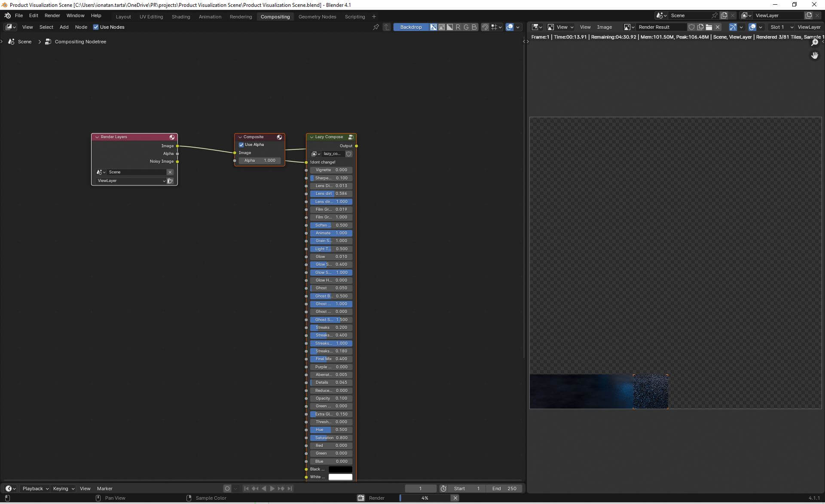
Task: Click the Saturation slider in Lazy Compose
Action: tap(331, 438)
